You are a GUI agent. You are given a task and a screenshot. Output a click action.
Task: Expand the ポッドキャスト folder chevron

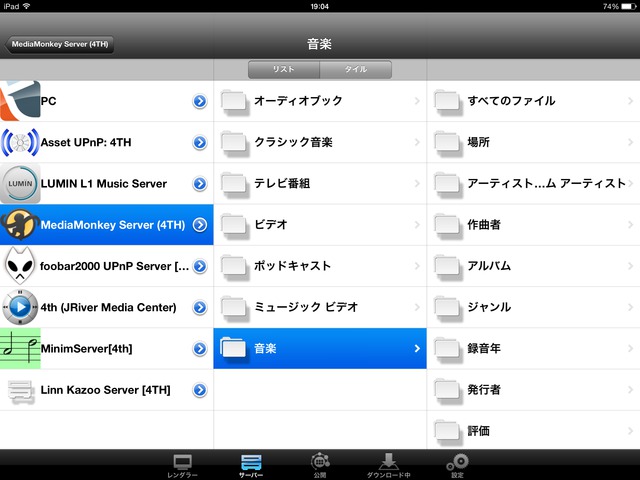pos(417,266)
